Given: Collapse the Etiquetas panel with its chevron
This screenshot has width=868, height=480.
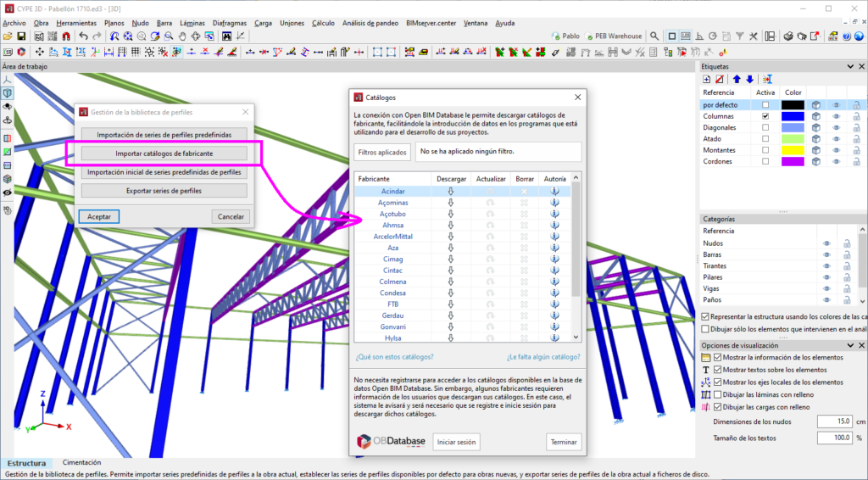Looking at the screenshot, I should 850,66.
